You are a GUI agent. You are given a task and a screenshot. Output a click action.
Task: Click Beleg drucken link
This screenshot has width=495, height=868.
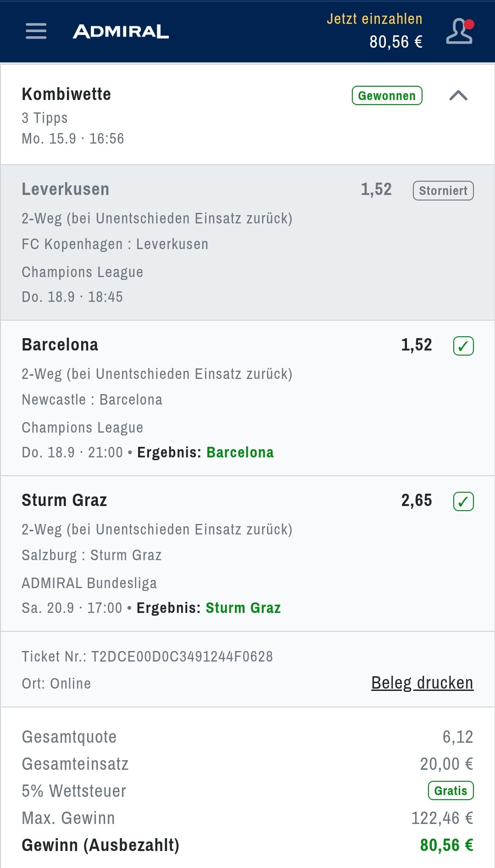click(x=422, y=683)
